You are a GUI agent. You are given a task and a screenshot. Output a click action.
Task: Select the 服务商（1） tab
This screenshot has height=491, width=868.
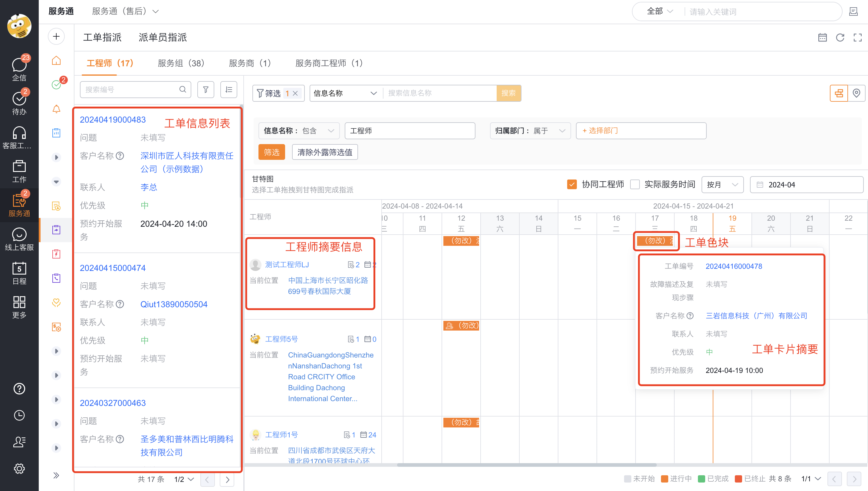(x=250, y=63)
